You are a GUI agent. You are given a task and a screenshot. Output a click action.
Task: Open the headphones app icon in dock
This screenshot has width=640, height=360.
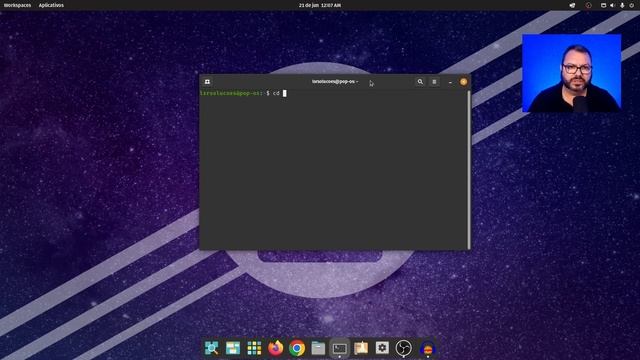click(x=427, y=349)
